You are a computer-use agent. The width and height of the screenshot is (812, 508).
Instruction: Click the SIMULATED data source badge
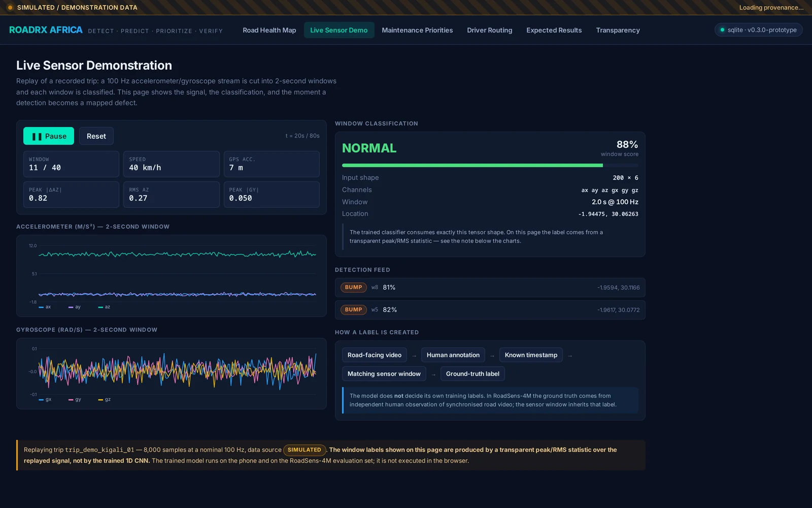pyautogui.click(x=304, y=450)
